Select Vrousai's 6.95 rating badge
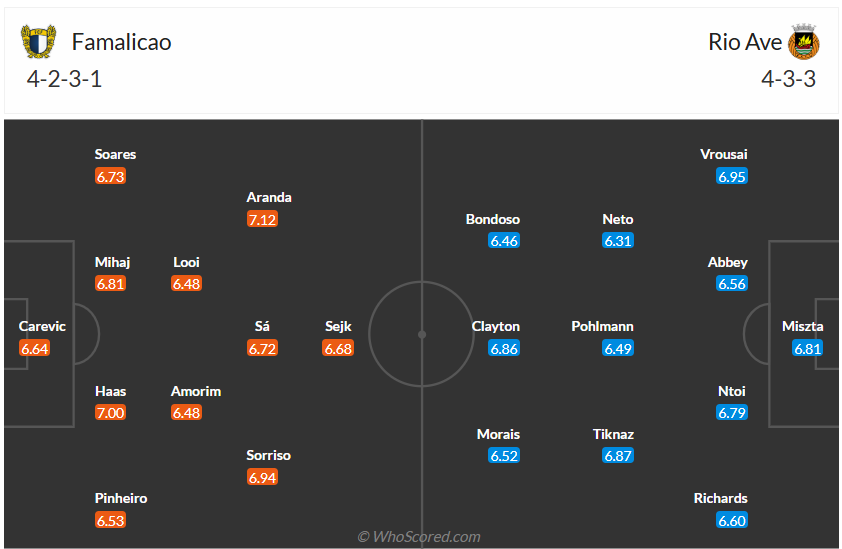The width and height of the screenshot is (842, 549). 732,177
